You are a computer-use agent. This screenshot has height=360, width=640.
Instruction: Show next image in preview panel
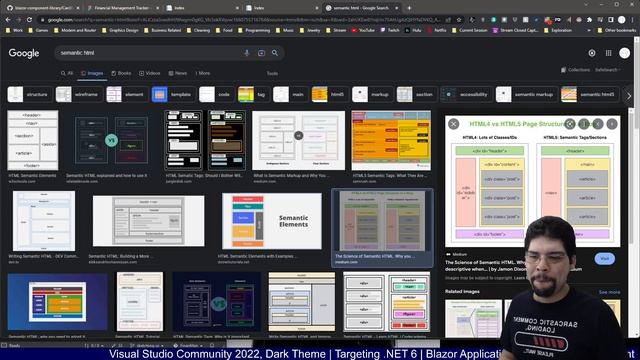point(612,124)
